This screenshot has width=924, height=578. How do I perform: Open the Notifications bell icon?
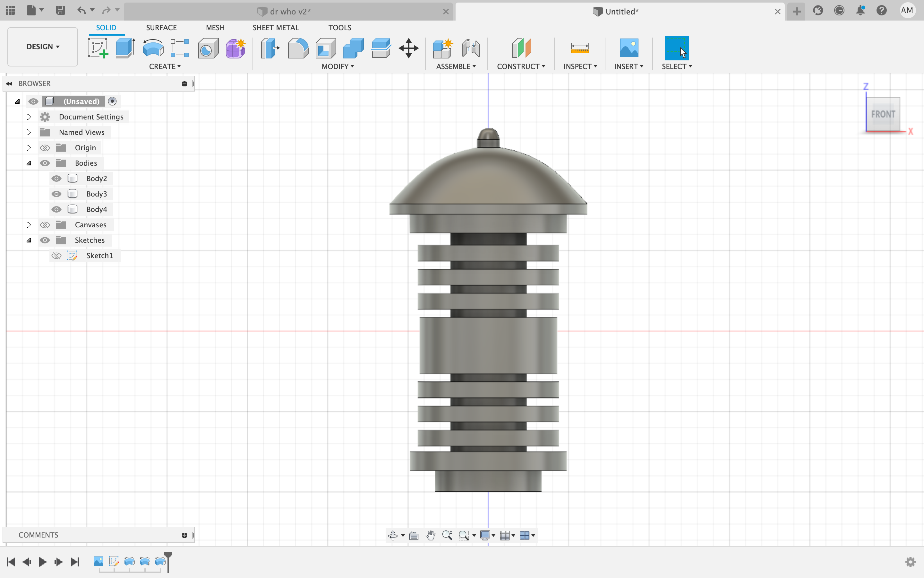click(860, 10)
